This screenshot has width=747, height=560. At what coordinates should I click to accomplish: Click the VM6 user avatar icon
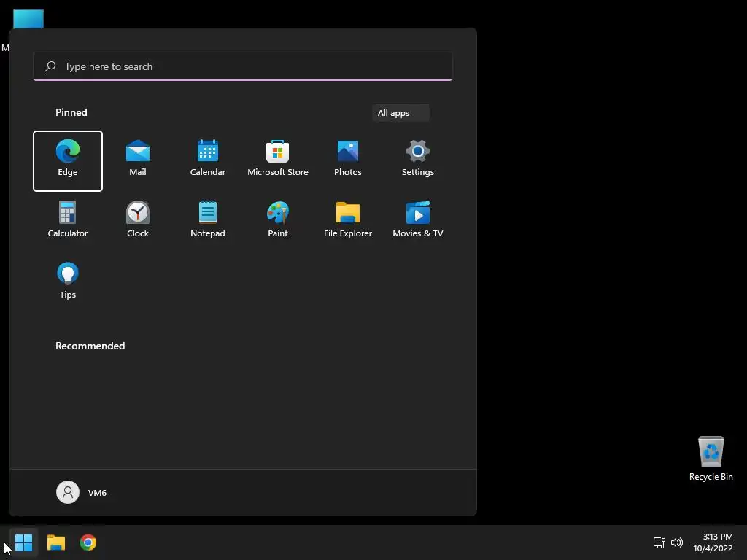click(68, 492)
